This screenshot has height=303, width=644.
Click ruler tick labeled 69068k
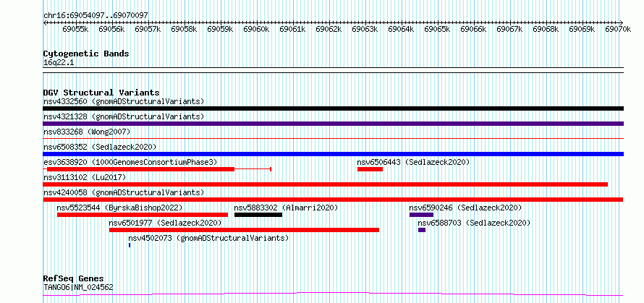pos(546,29)
